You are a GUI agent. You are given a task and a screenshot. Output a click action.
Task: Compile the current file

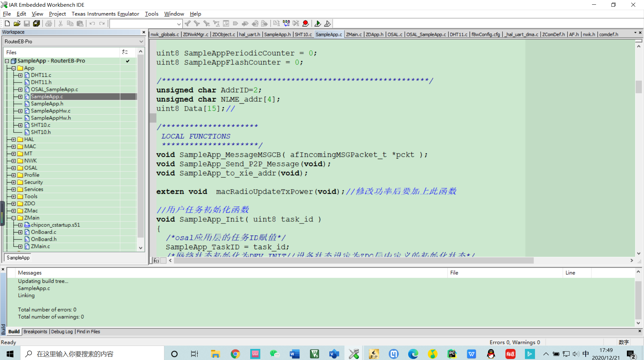pyautogui.click(x=276, y=23)
